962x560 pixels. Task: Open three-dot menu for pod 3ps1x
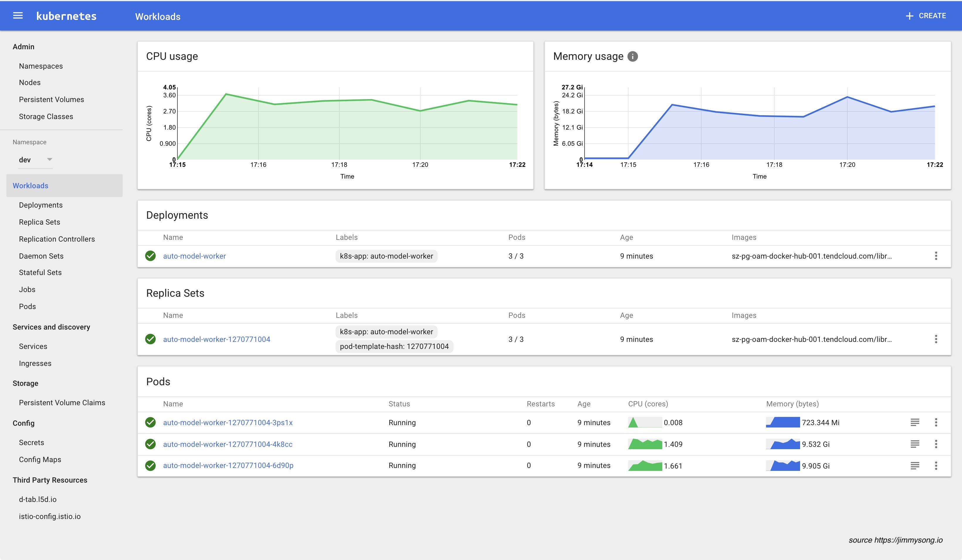tap(936, 422)
